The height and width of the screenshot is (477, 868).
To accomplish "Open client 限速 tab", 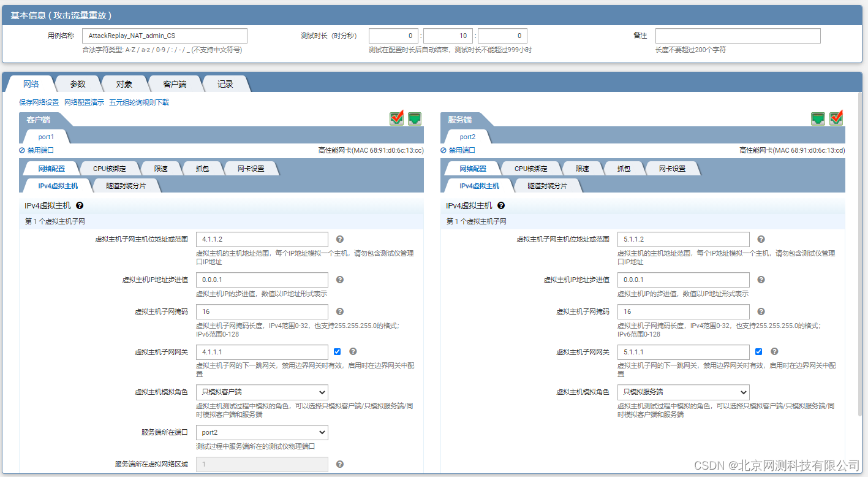I will click(161, 169).
